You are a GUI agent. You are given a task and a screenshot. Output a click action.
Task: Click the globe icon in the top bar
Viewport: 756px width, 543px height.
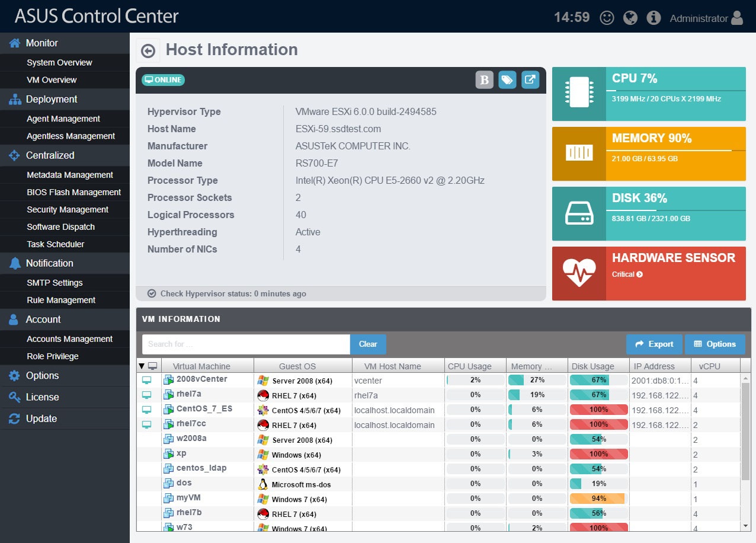coord(630,17)
